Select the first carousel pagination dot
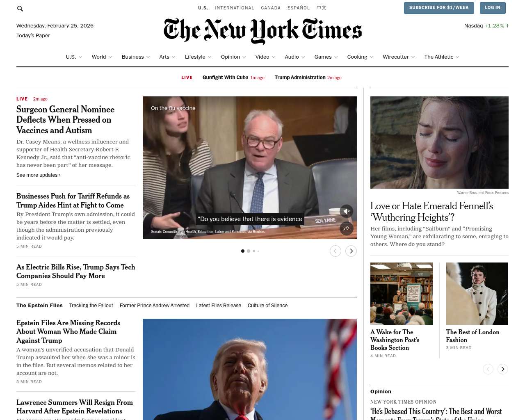 click(x=243, y=251)
